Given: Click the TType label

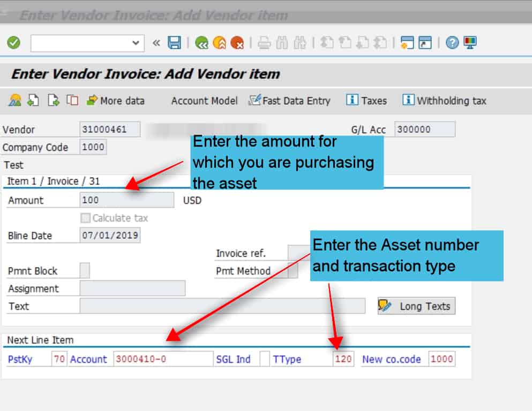Looking at the screenshot, I should pos(287,359).
